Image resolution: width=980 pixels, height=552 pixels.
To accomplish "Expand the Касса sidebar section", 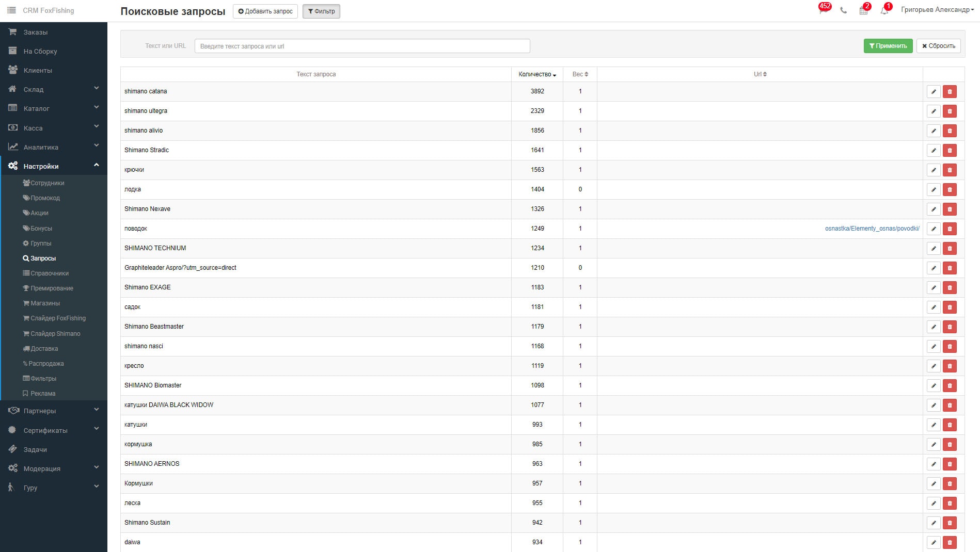I will [x=54, y=128].
